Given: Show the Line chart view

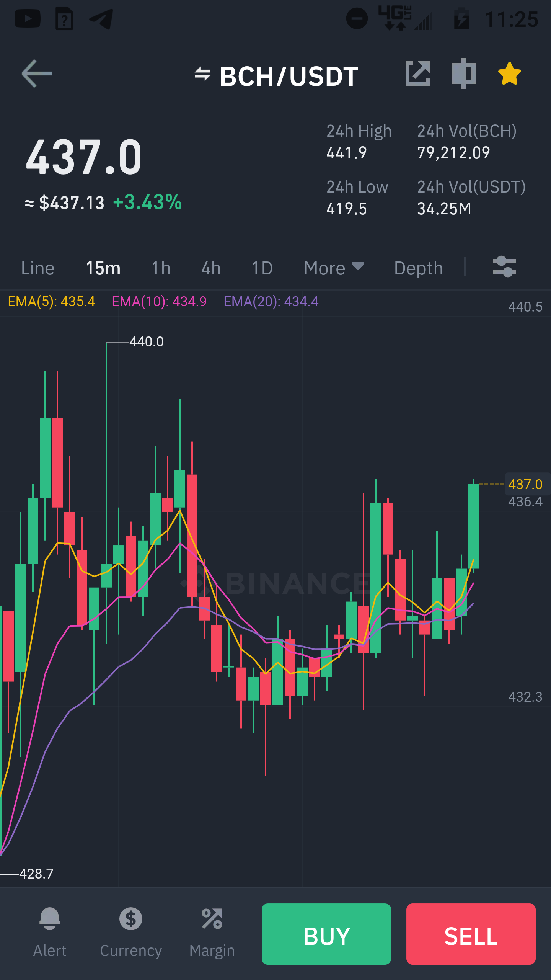Looking at the screenshot, I should pyautogui.click(x=37, y=268).
